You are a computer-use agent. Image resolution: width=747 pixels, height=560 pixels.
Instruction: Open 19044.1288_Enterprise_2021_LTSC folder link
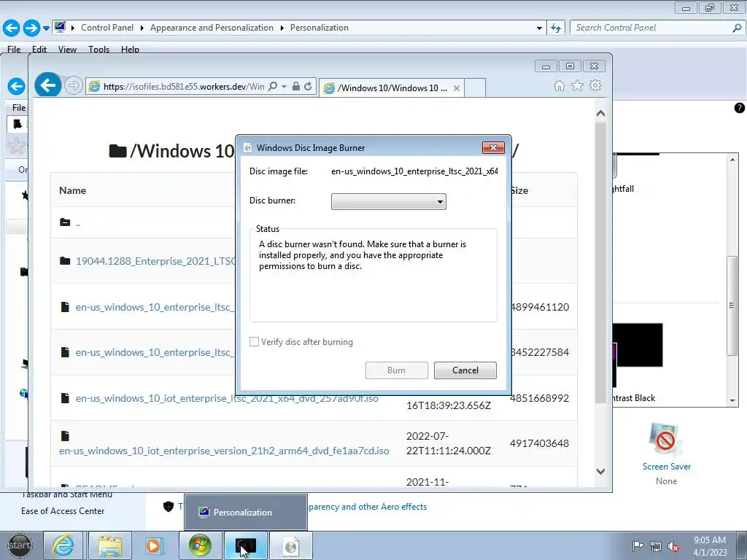click(155, 261)
